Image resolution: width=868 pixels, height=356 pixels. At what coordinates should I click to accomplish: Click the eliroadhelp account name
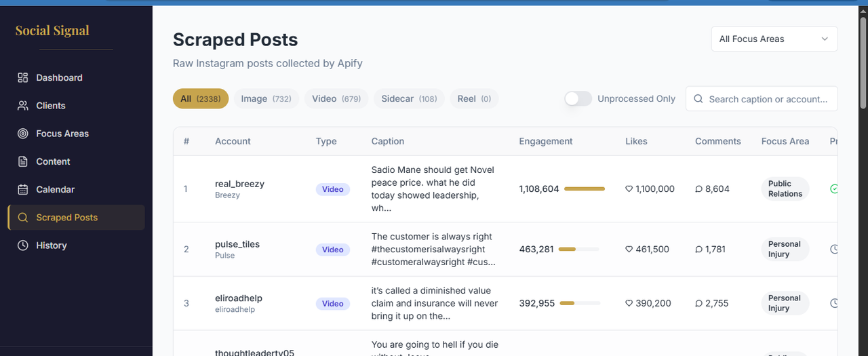239,298
